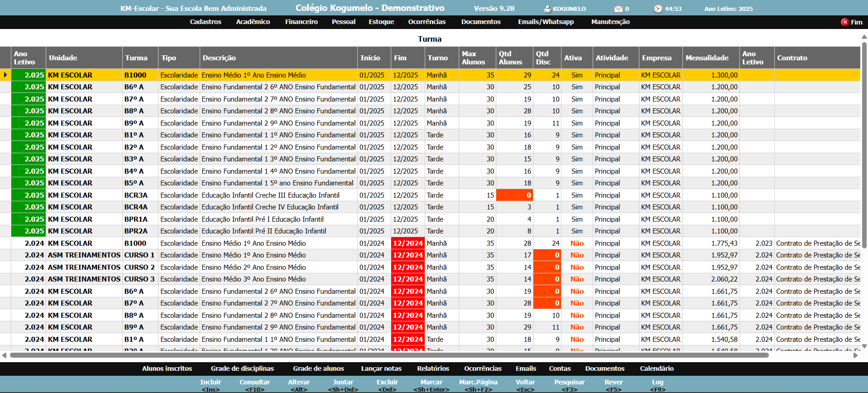Click the horizontal scrollbar right arrow
The height and width of the screenshot is (393, 868).
(x=855, y=355)
